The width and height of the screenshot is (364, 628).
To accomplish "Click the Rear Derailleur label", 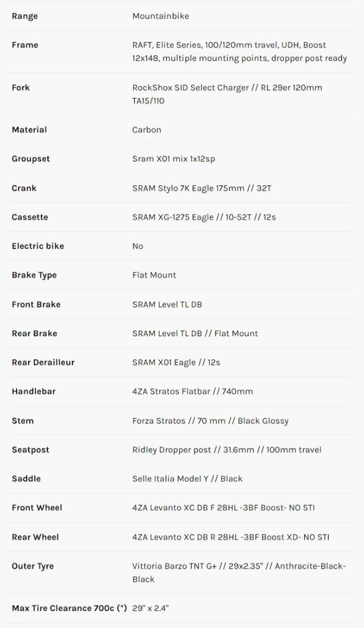I will coord(43,363).
